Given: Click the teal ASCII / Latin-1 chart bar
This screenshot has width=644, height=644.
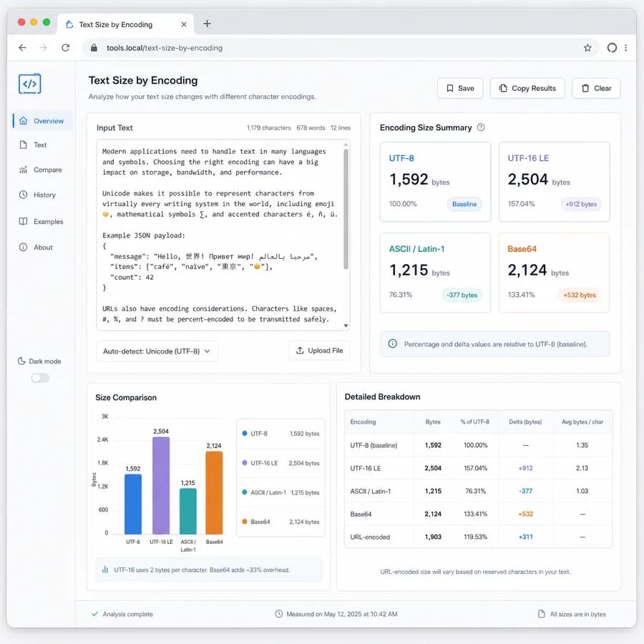Looking at the screenshot, I should [188, 511].
